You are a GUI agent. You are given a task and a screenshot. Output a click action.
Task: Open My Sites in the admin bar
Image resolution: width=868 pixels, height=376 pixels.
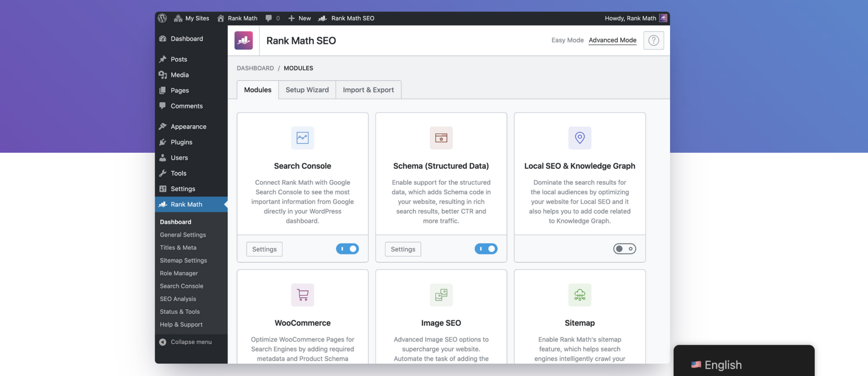(192, 18)
